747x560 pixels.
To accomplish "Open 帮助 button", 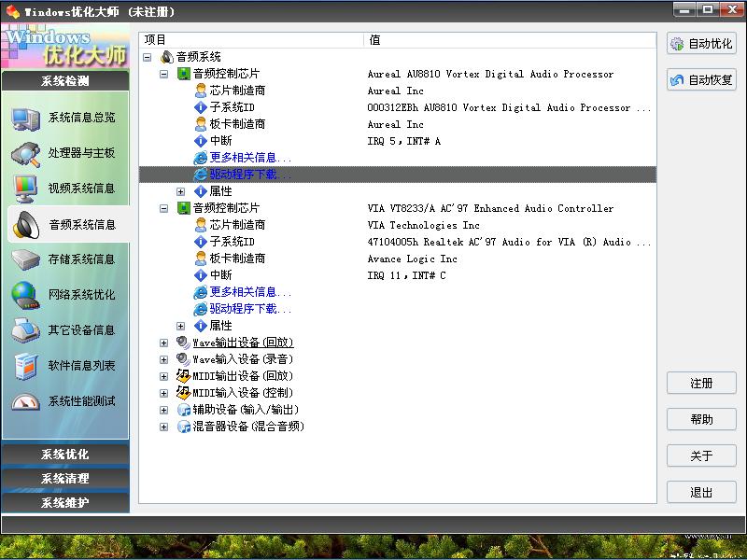I will point(702,419).
